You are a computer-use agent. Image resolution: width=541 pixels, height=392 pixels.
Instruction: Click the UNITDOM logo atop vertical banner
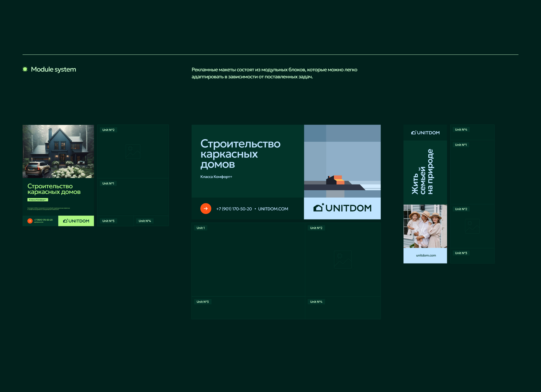[x=425, y=132]
